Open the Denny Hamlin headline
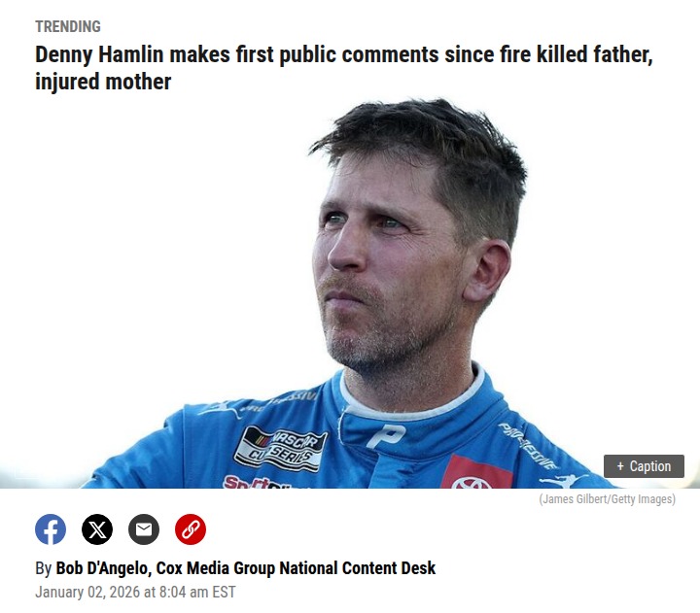 click(344, 68)
